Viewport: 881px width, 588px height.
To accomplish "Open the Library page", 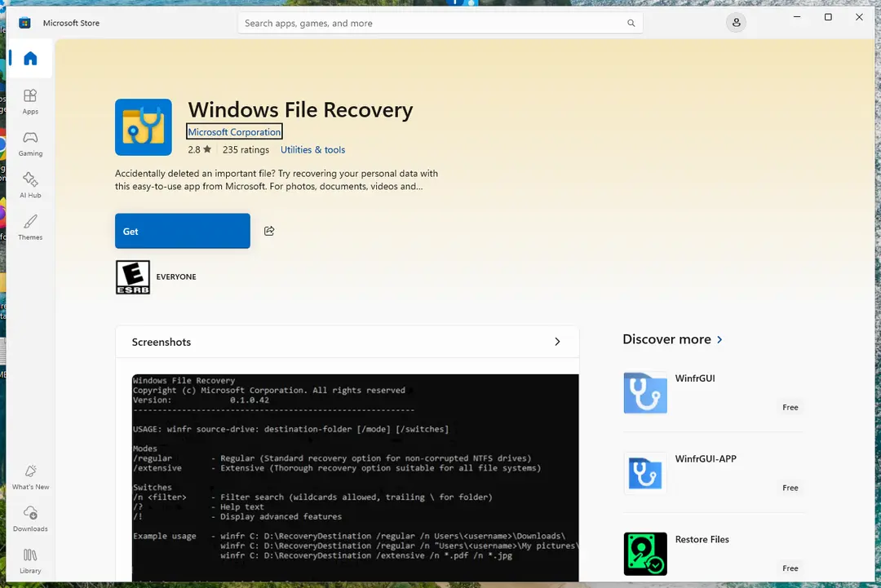I will point(30,561).
